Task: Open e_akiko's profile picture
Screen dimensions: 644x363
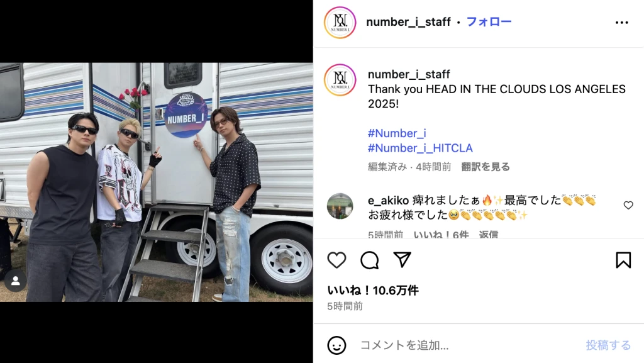Action: pos(340,206)
